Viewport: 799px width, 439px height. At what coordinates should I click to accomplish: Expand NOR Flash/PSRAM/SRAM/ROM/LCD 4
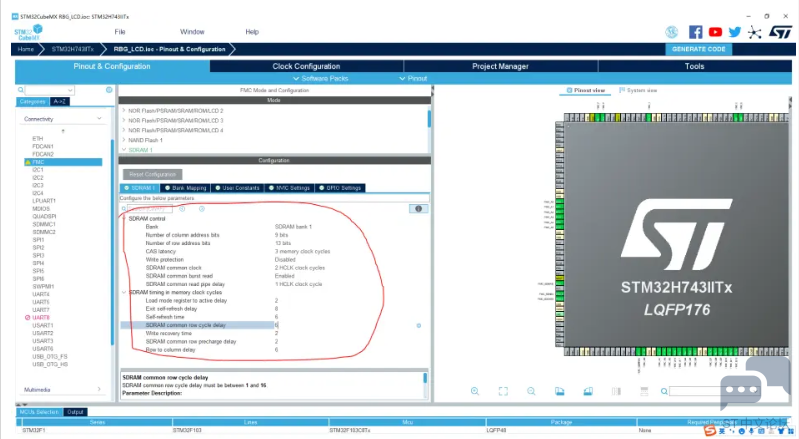(x=123, y=130)
